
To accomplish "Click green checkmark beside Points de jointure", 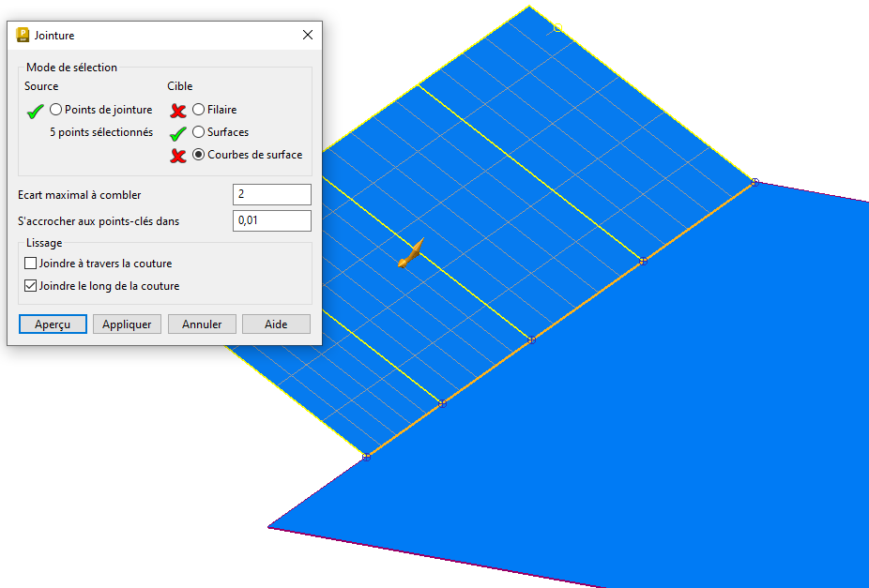I will tap(36, 111).
